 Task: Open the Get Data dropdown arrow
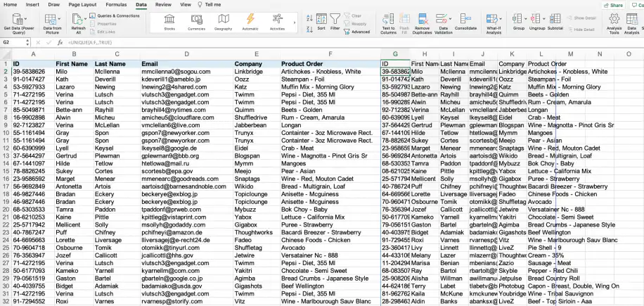[26, 19]
